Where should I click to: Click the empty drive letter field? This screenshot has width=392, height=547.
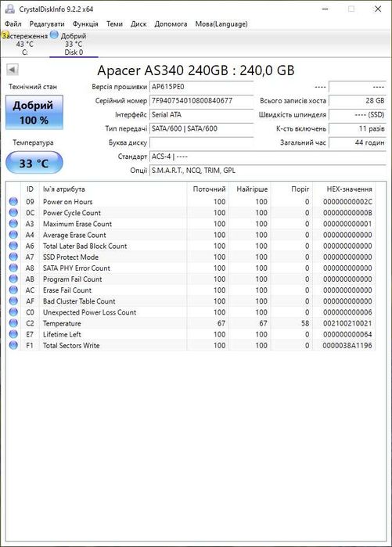(x=202, y=142)
